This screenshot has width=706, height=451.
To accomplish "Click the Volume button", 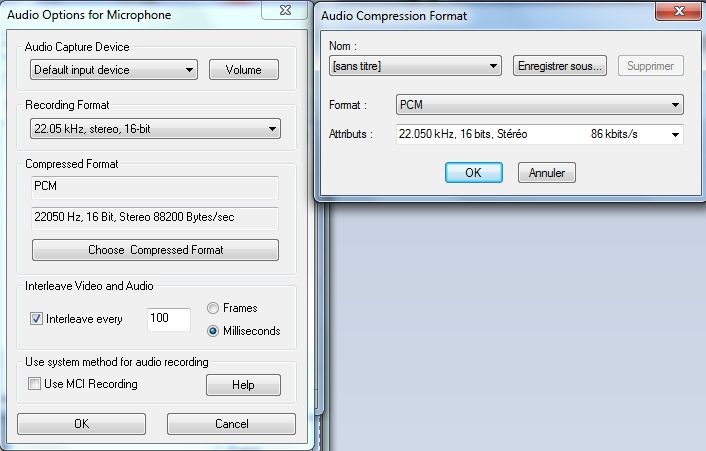I will (x=243, y=70).
